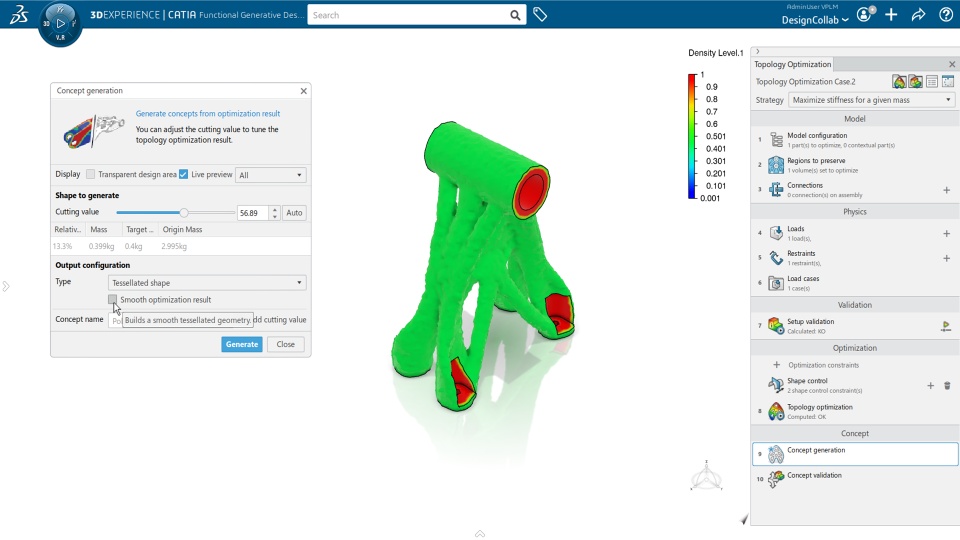The height and width of the screenshot is (540, 960).
Task: Click the Relativ.. column header
Action: click(67, 230)
